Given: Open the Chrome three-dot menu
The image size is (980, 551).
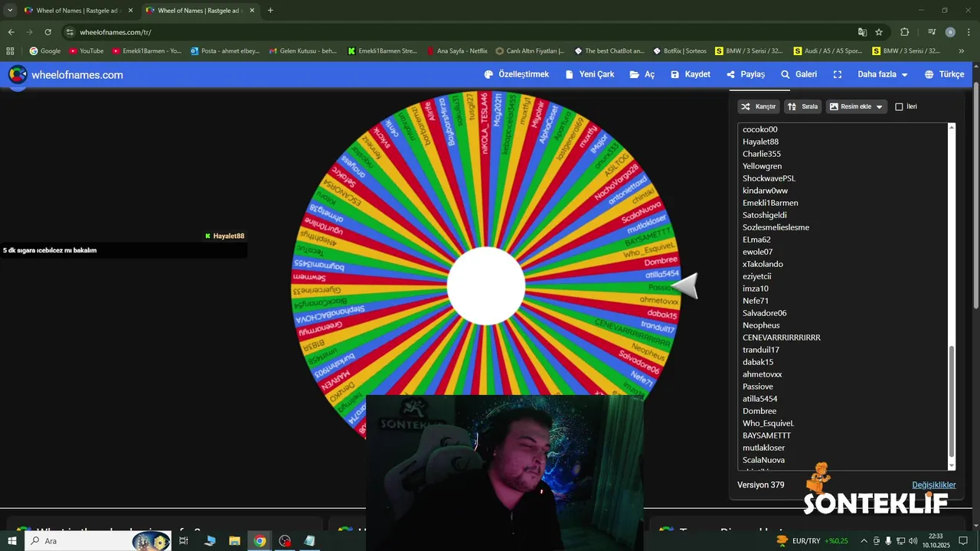Looking at the screenshot, I should [x=969, y=32].
